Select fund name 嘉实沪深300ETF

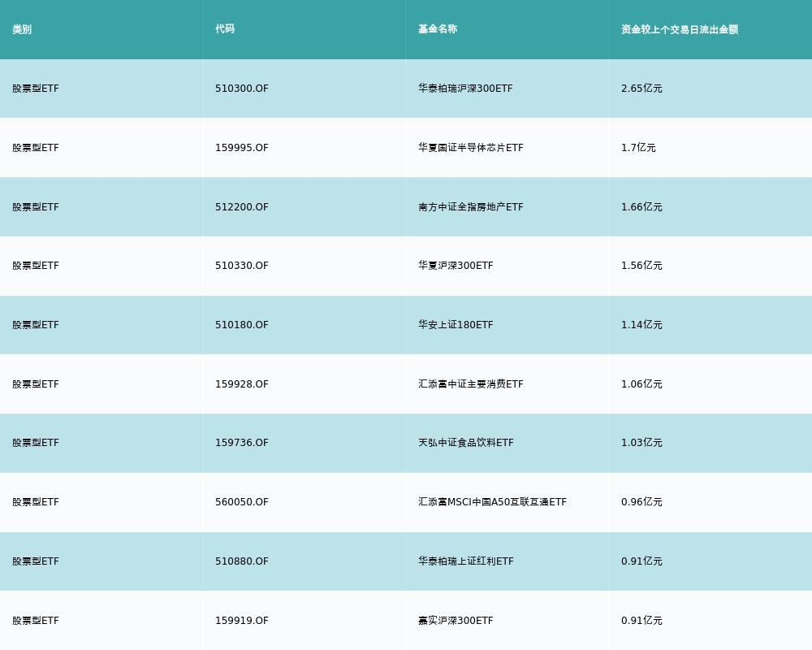[x=456, y=621]
